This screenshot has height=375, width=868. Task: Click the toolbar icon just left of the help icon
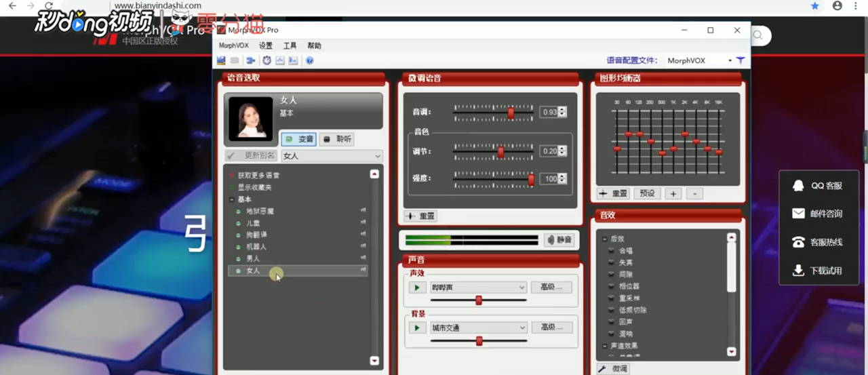pos(293,60)
